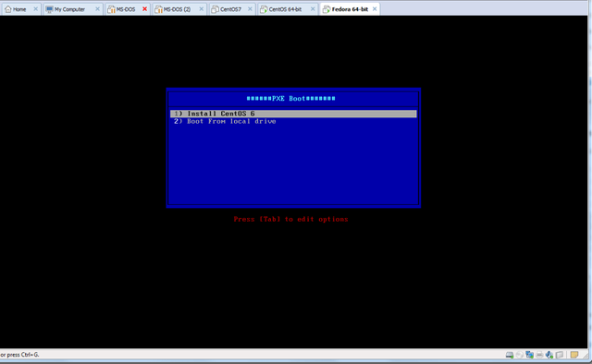
Task: Click the network adapter status icon
Action: pos(529,355)
